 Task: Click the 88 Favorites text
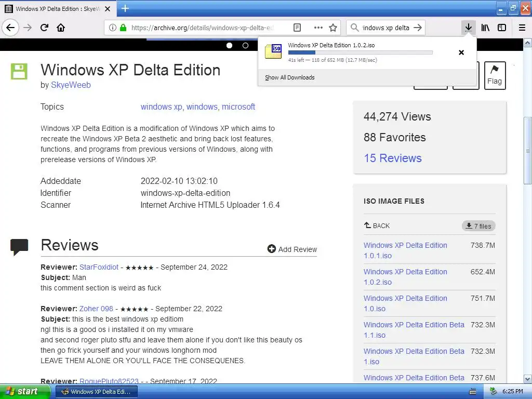[395, 137]
